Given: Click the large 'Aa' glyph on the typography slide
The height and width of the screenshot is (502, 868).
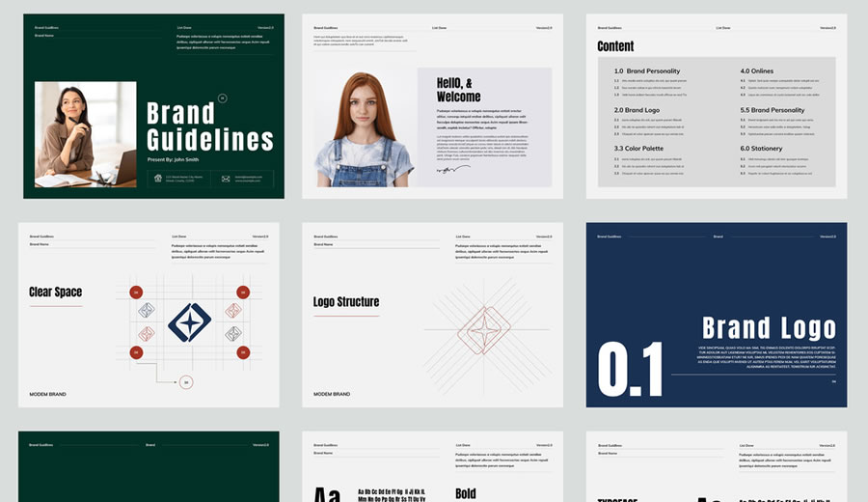Looking at the screenshot, I should click(x=327, y=495).
